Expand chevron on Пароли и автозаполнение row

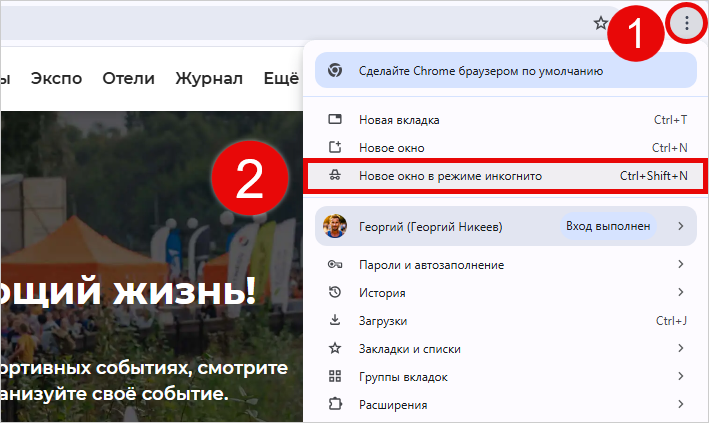click(681, 264)
